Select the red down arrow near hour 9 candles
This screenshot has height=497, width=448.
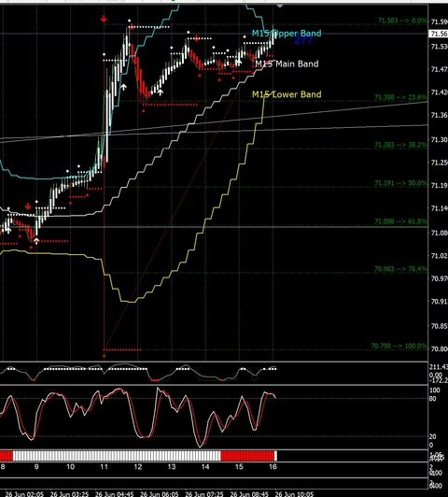(x=28, y=206)
